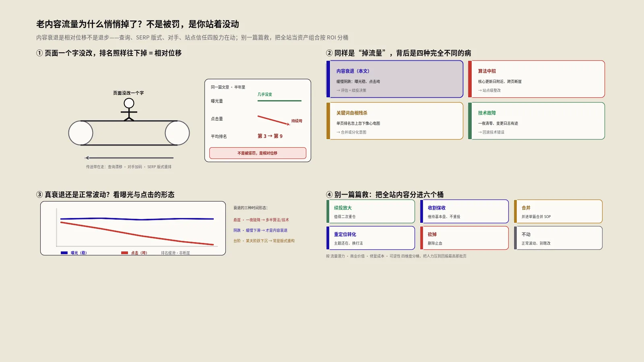Viewport: 644px width, 362px height.
Task: Click the 页面没改一个字 label
Action: point(128,93)
